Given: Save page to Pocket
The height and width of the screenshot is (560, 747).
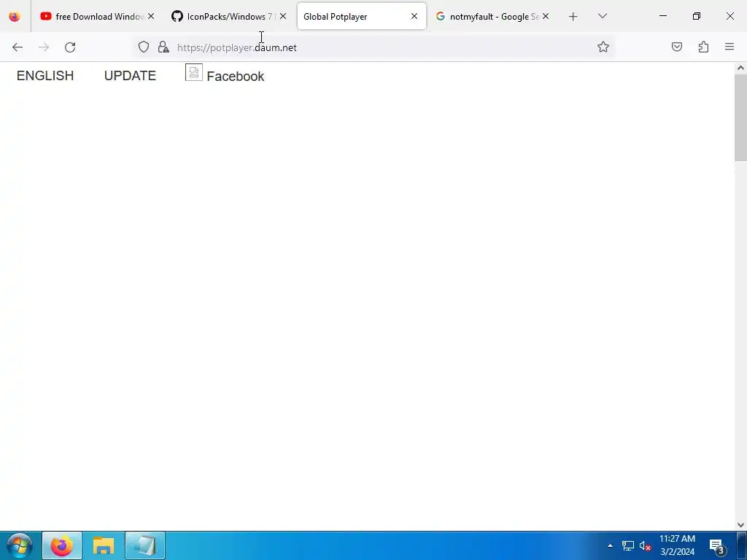Looking at the screenshot, I should click(x=676, y=47).
